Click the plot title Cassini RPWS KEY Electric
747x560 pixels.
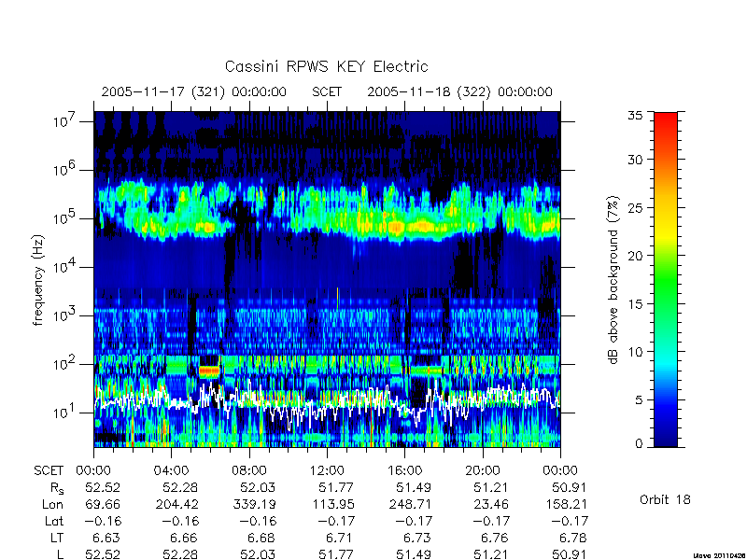pyautogui.click(x=326, y=66)
